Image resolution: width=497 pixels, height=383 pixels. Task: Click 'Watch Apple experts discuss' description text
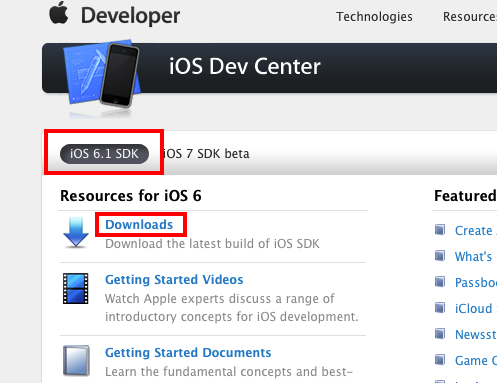pos(232,307)
